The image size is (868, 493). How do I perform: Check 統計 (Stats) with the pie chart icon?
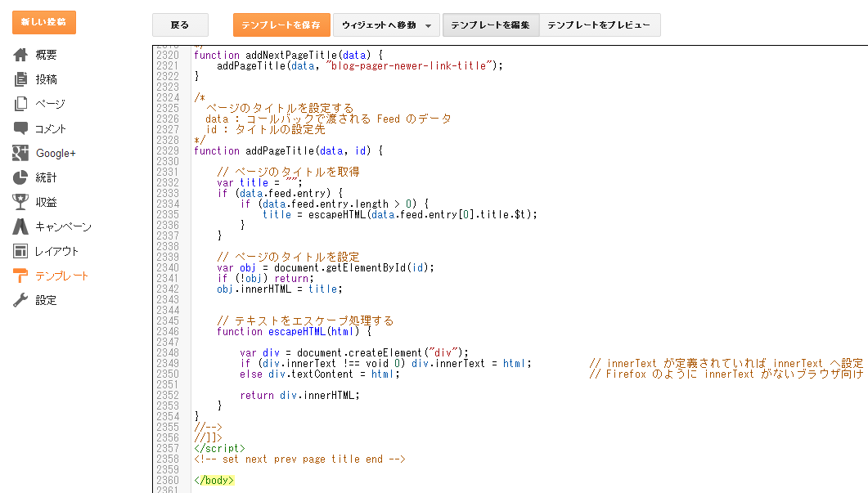(20, 177)
